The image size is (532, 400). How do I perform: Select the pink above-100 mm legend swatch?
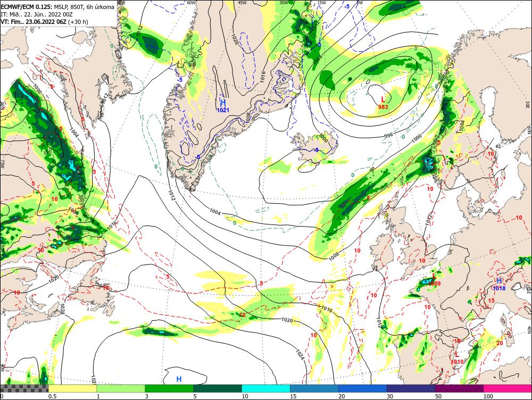click(508, 388)
